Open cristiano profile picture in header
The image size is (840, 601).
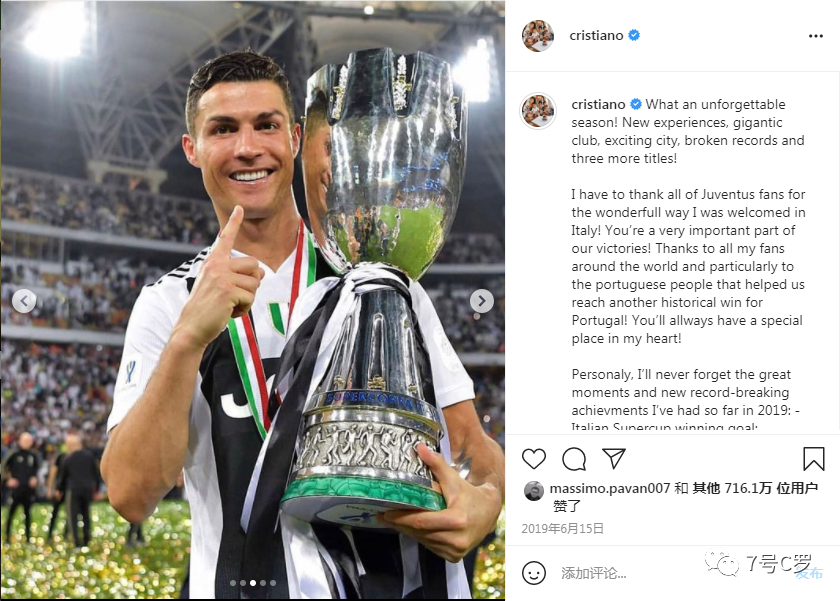[538, 35]
